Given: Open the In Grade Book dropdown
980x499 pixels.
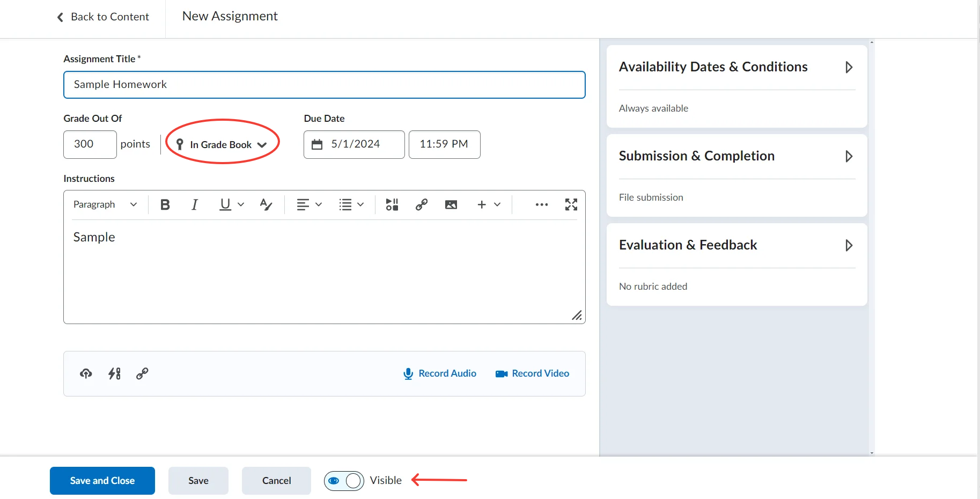Looking at the screenshot, I should tap(222, 144).
